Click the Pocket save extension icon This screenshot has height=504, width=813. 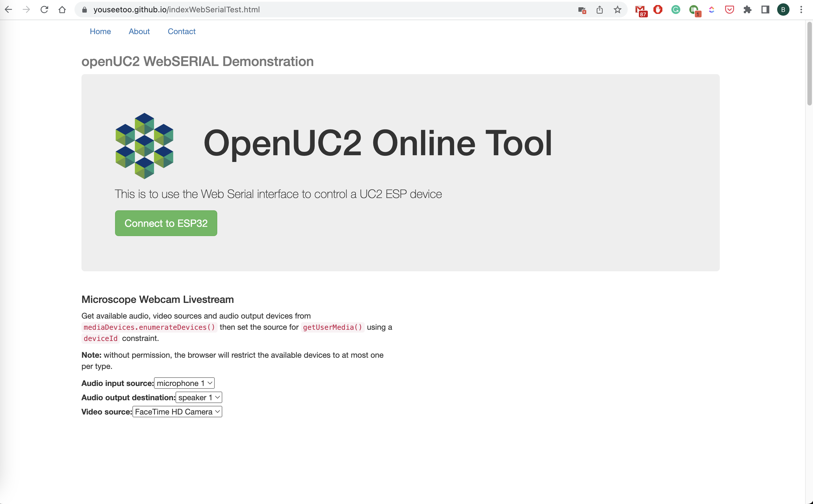(x=730, y=10)
